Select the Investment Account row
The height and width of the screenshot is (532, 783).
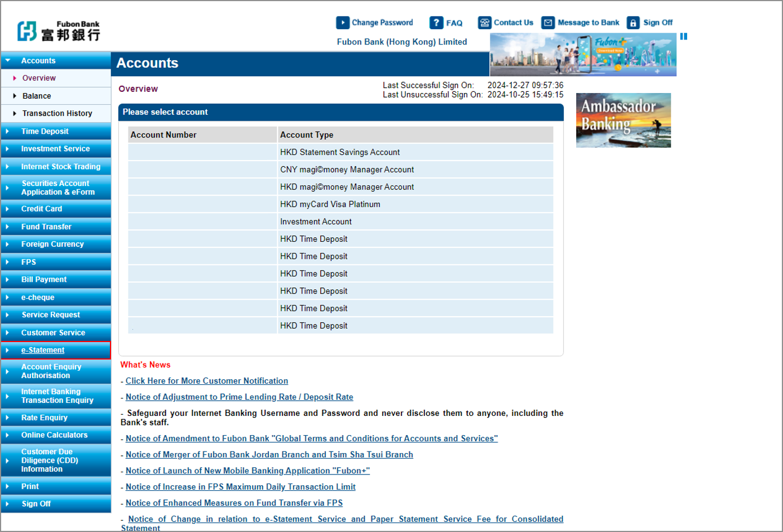(340, 221)
